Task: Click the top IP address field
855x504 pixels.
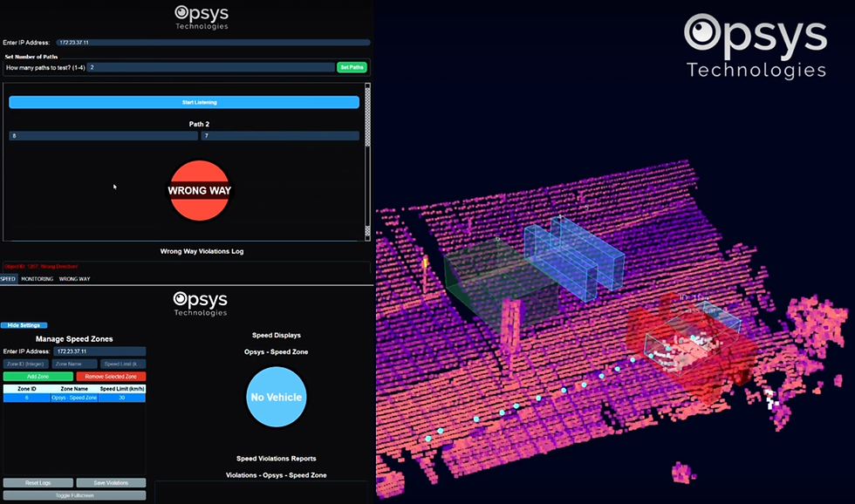Action: [x=213, y=42]
